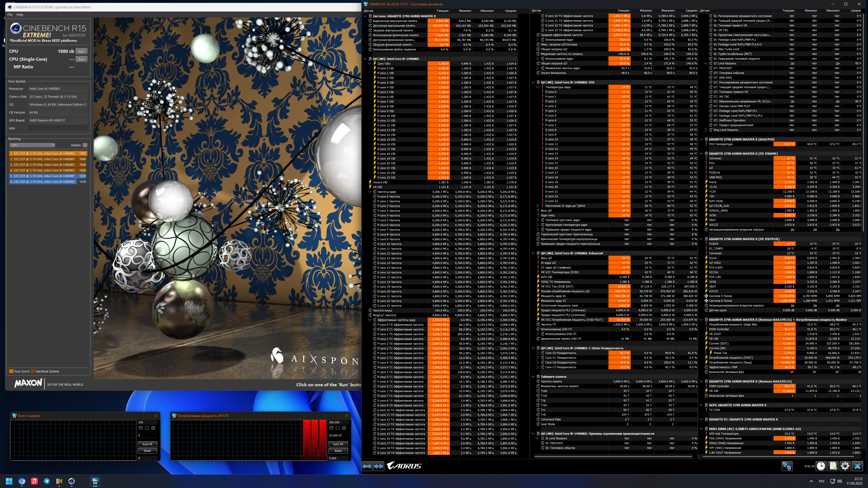The width and height of the screenshot is (868, 488).
Task: Click the clock reset timer icon
Action: pos(821,466)
